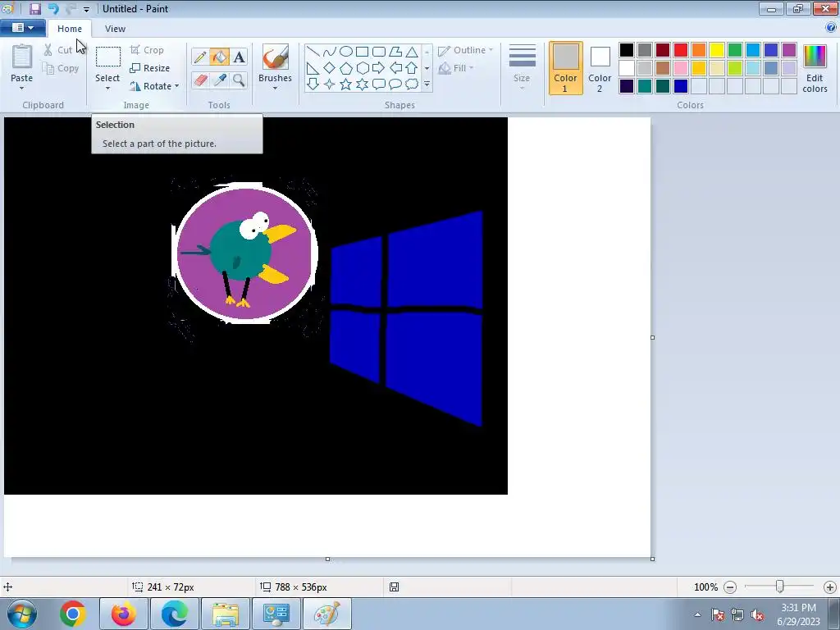This screenshot has height=630, width=840.
Task: Expand the Select dropdown arrow
Action: pos(107,88)
